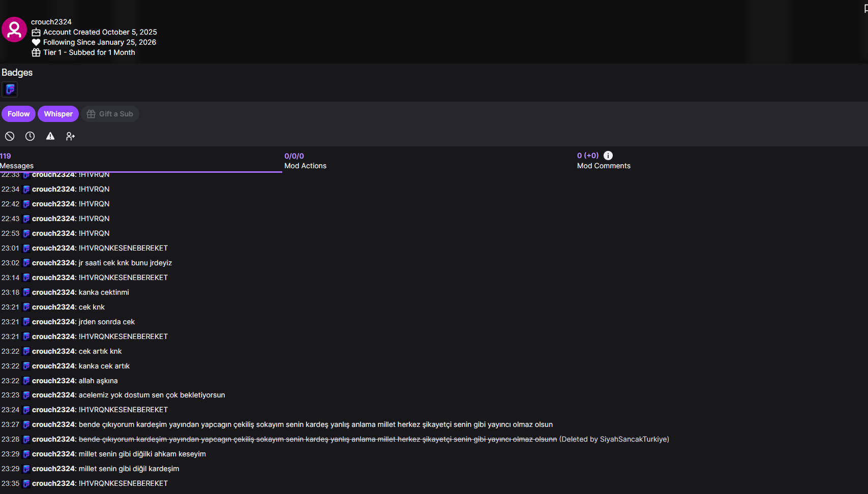Click message "kanka cektinmi"

pyautogui.click(x=104, y=292)
